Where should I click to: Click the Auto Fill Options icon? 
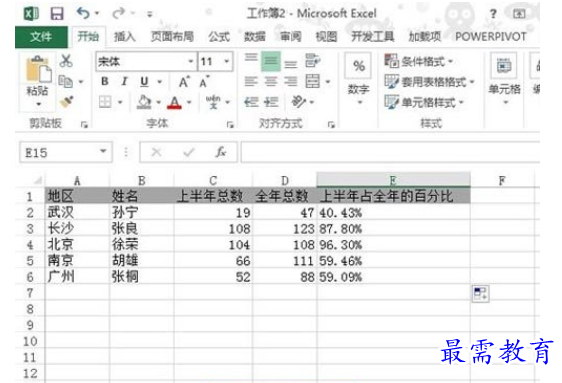tap(480, 293)
